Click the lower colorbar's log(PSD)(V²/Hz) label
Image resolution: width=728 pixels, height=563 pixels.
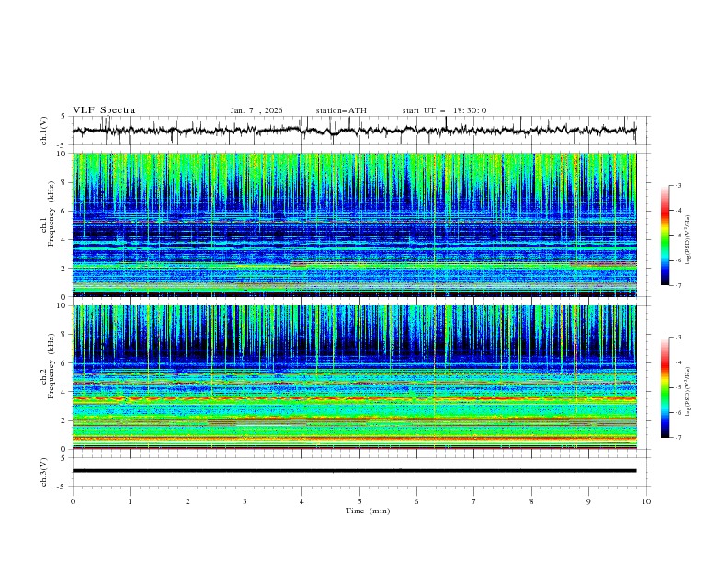pyautogui.click(x=688, y=392)
